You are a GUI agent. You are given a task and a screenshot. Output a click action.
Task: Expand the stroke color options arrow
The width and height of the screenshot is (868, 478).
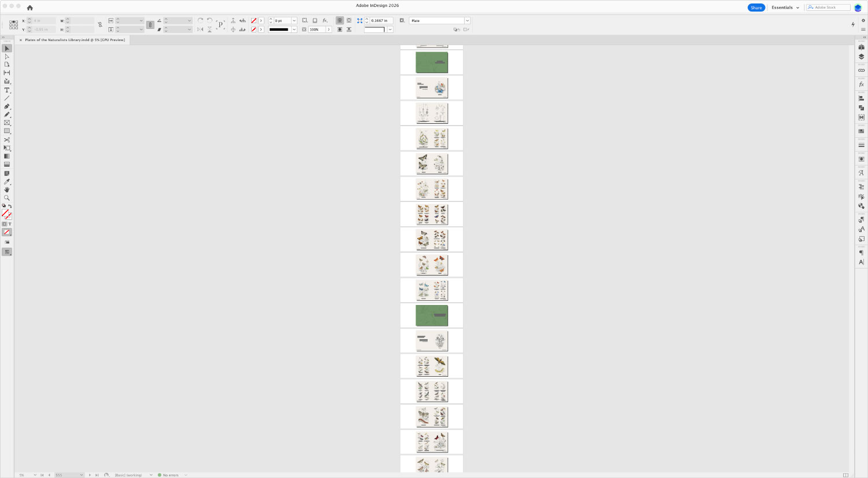click(261, 30)
